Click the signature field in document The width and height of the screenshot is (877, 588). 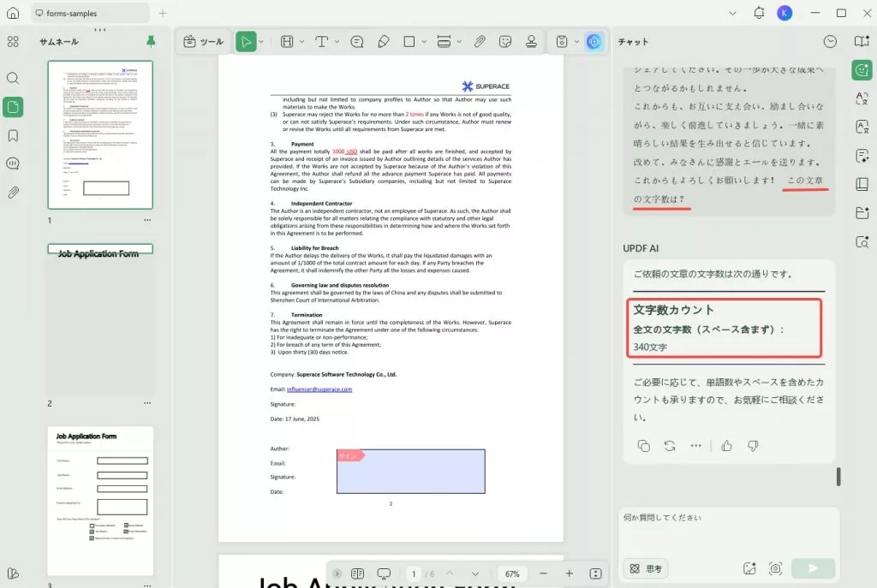(x=410, y=472)
